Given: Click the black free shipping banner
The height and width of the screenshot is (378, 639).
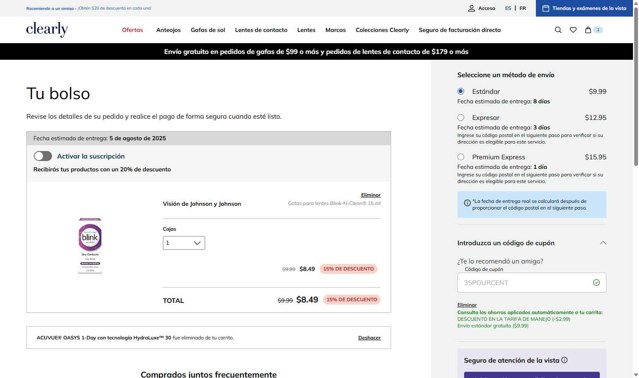Looking at the screenshot, I should (x=316, y=52).
